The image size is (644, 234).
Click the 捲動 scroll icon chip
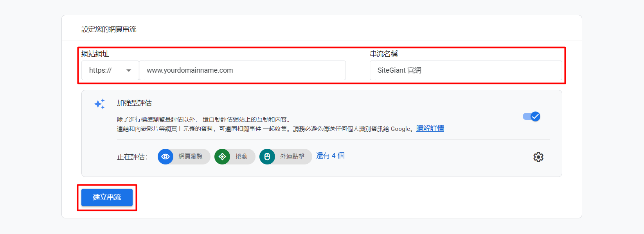(235, 157)
